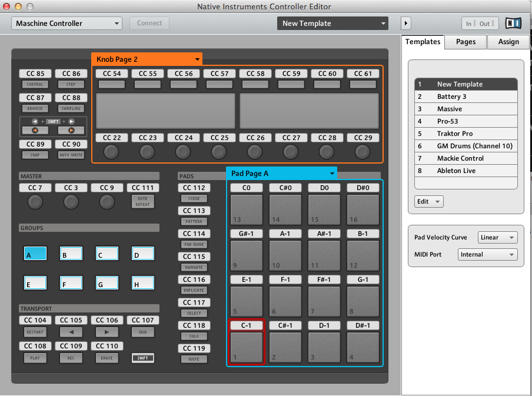Open the Knob Page 2 dropdown
This screenshot has width=532, height=396.
(147, 59)
